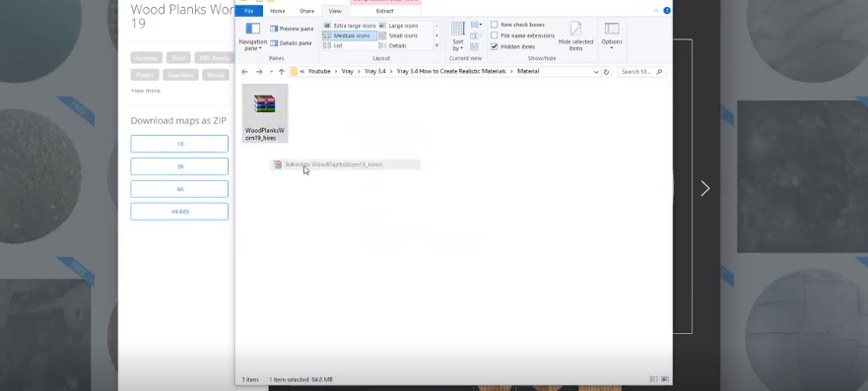
Task: Expand the layout gallery more arrow
Action: pos(436,46)
